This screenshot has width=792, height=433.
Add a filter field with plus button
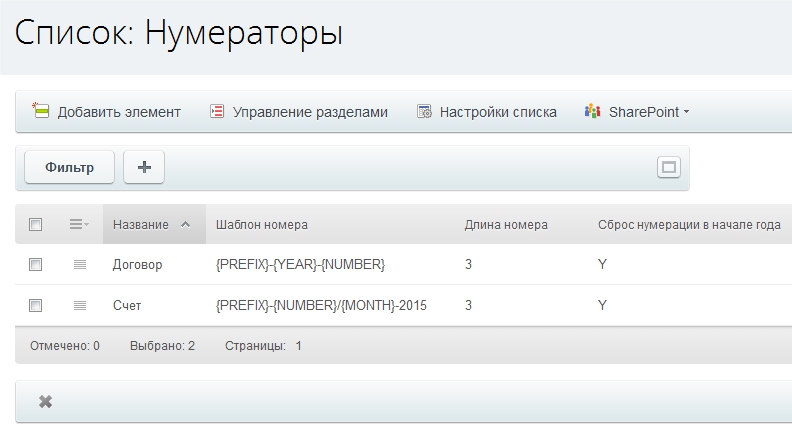(144, 168)
